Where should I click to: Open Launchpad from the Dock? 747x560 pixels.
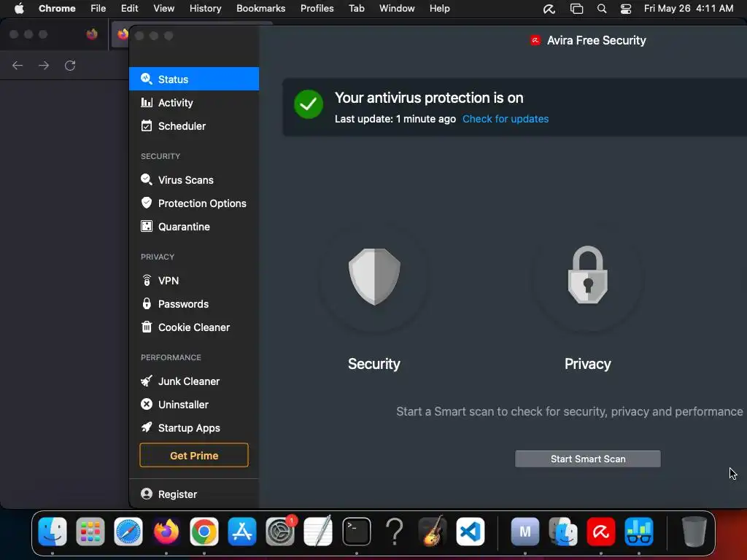pos(90,531)
